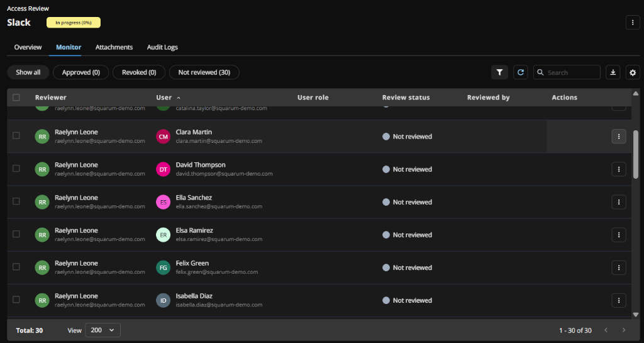Open the page options kebab menu top-right
Screen dimensions: 644x343
coord(633,23)
